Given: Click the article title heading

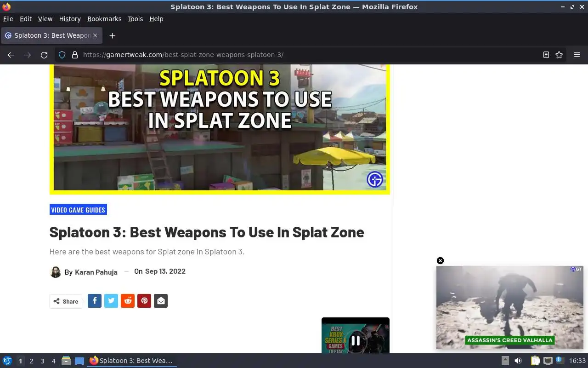Looking at the screenshot, I should pos(207,232).
